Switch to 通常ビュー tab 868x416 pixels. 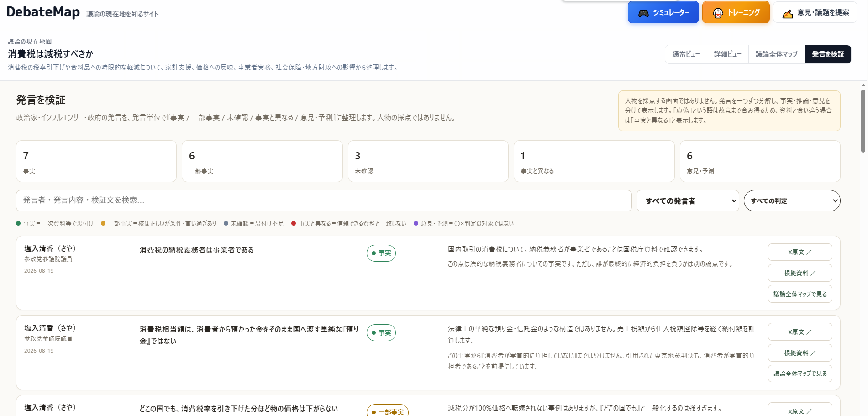pyautogui.click(x=686, y=54)
